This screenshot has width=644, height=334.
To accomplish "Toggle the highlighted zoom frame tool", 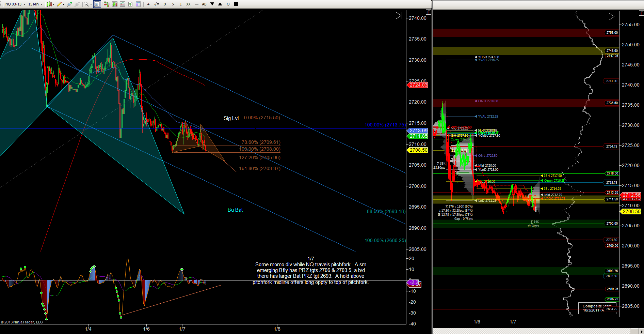I will pos(97,4).
